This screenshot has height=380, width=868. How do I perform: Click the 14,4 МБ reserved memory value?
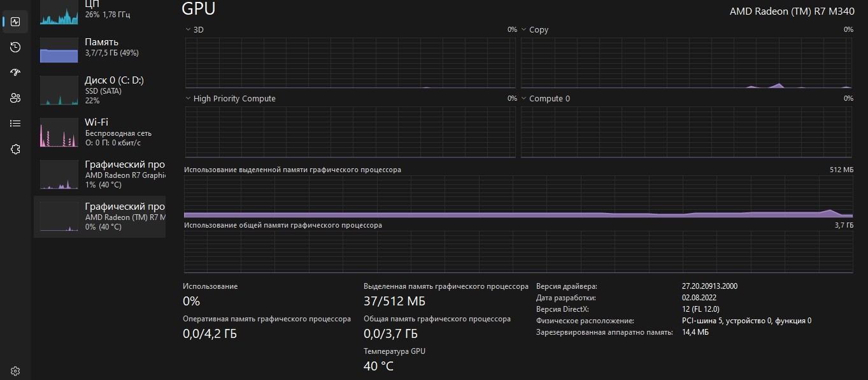pyautogui.click(x=695, y=332)
